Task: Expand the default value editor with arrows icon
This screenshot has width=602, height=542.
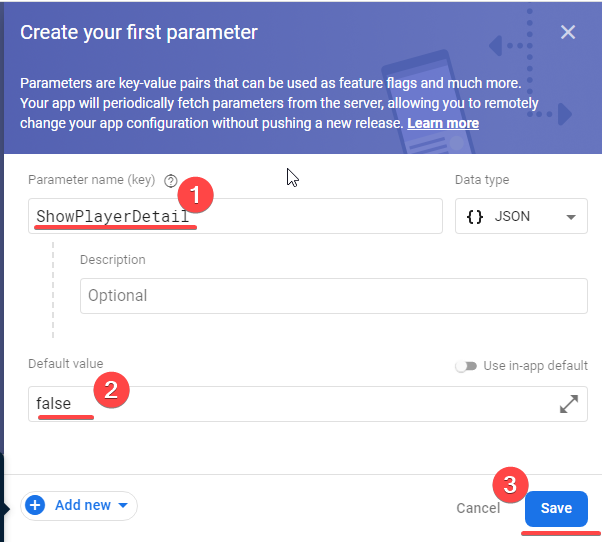Action: tap(569, 404)
